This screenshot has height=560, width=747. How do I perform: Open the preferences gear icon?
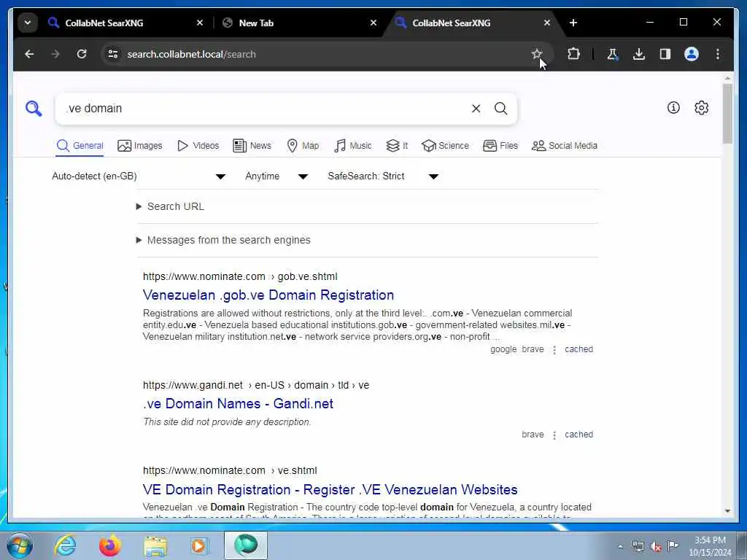coord(701,108)
